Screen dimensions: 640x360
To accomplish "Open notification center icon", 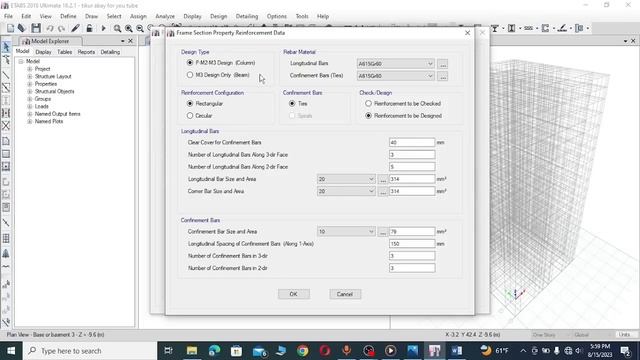I will (625, 351).
